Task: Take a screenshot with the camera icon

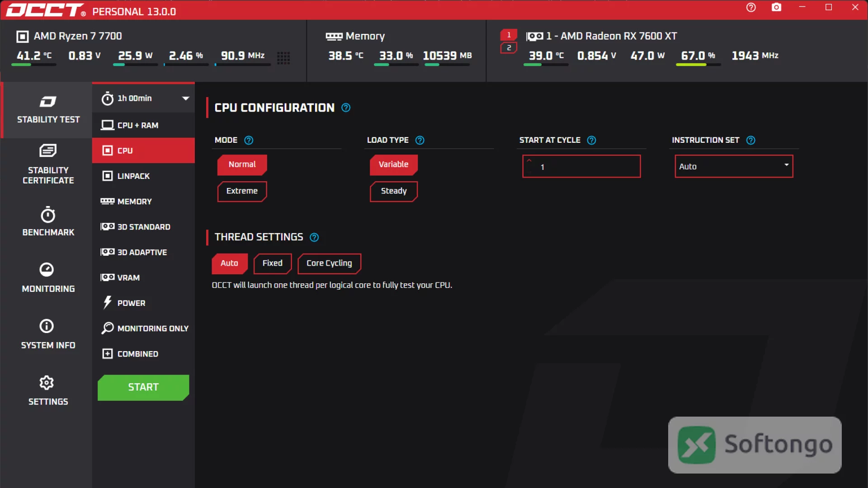Action: pos(776,8)
